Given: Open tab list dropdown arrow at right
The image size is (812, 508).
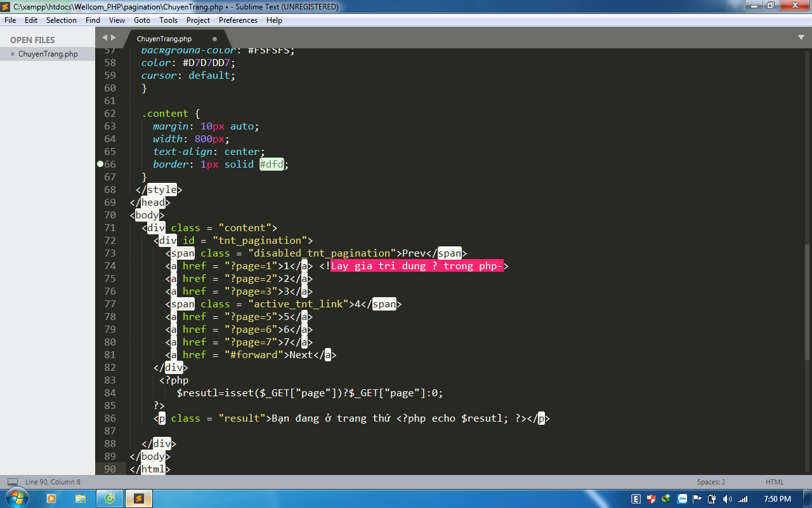Looking at the screenshot, I should (x=801, y=37).
